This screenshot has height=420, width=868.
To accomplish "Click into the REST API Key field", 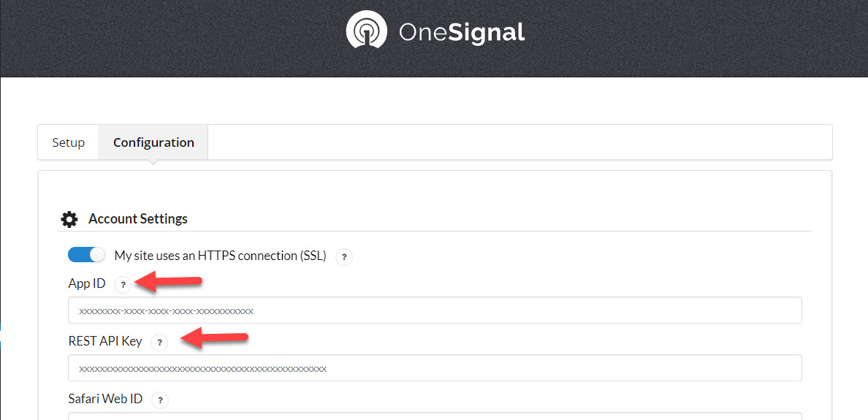I will pyautogui.click(x=435, y=368).
